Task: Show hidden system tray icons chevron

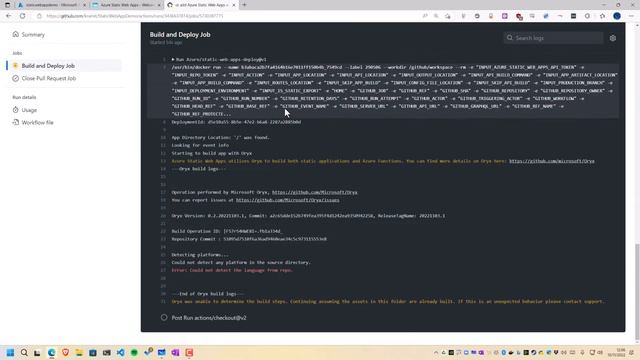Action: (x=436, y=353)
